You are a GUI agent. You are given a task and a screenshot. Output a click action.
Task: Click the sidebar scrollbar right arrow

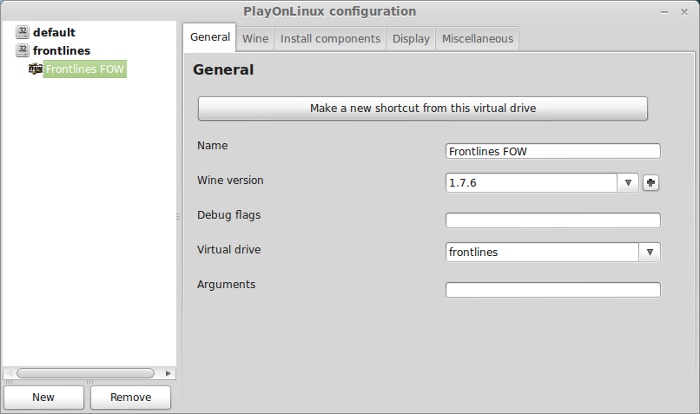[168, 373]
